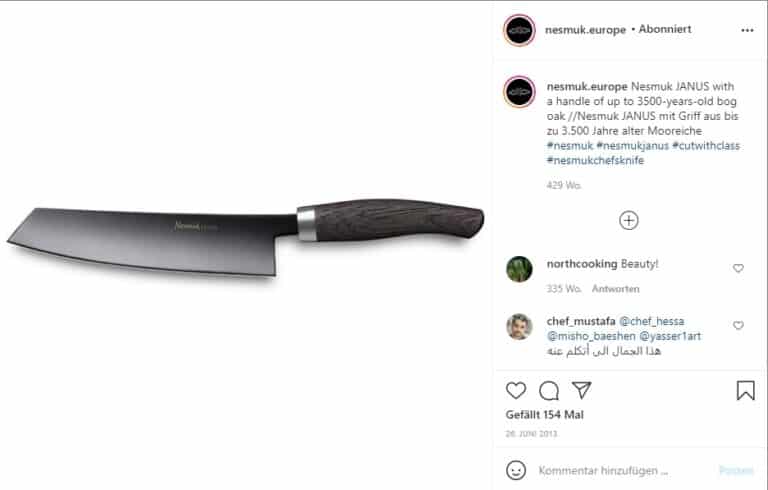This screenshot has height=490, width=768.
Task: Like northcooking's comment heart
Action: (x=738, y=268)
